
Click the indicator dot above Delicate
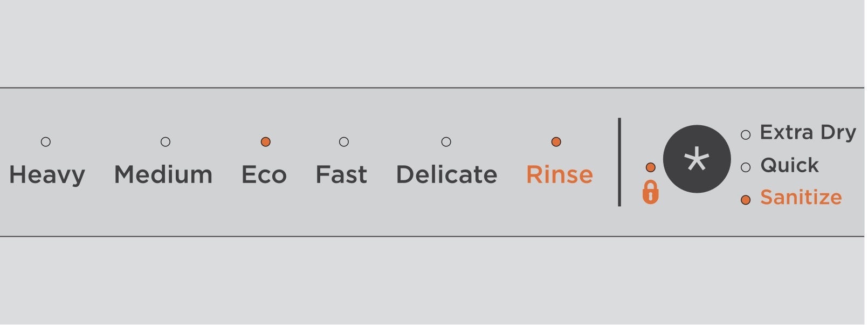point(446,142)
